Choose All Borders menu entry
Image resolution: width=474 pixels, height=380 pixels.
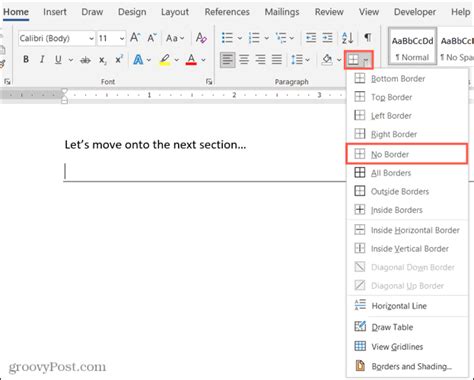point(407,173)
